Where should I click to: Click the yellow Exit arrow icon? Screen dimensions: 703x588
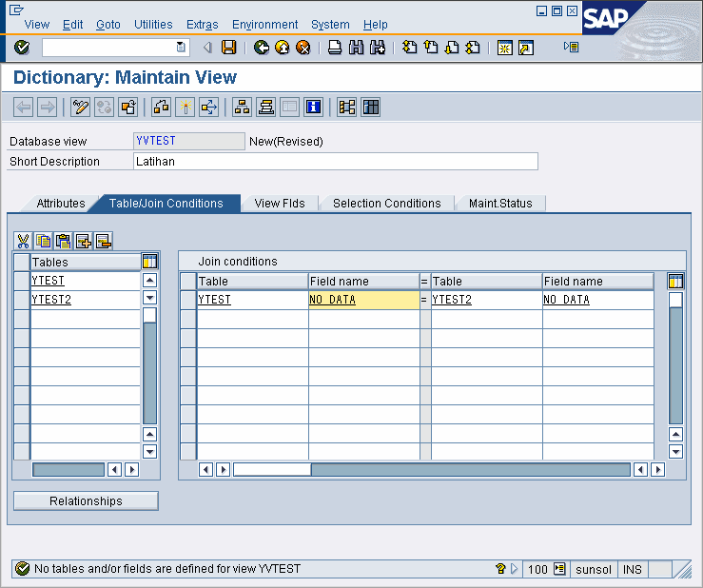pyautogui.click(x=282, y=47)
